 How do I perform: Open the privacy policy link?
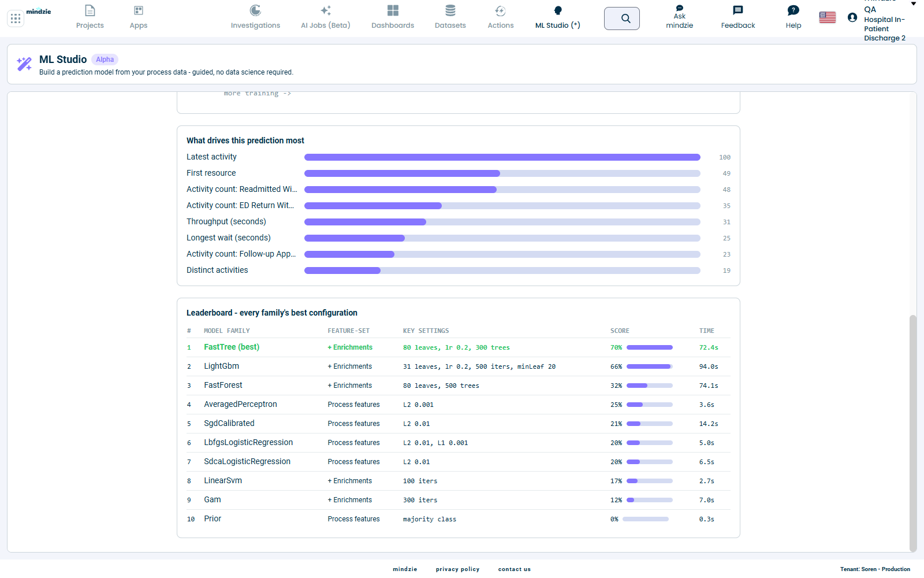point(458,569)
